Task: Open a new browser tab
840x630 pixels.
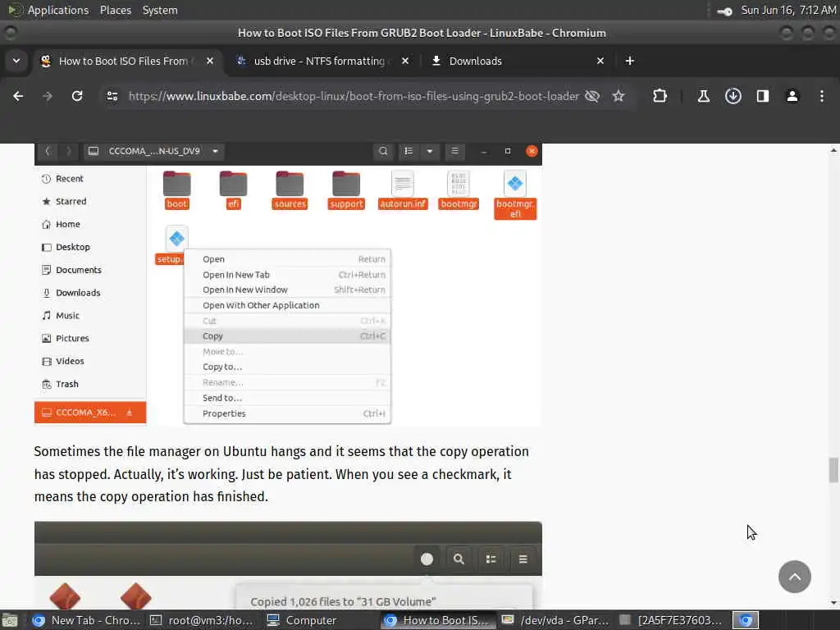Action: tap(630, 61)
